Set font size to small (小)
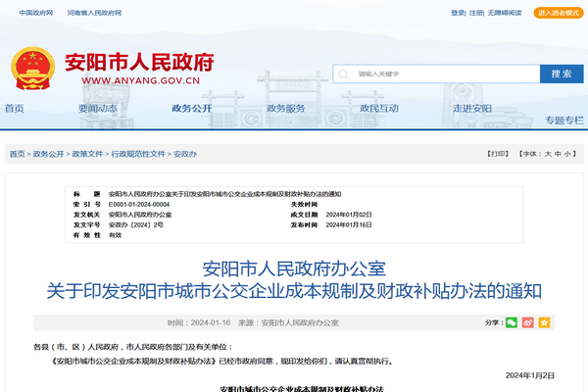The width and height of the screenshot is (588, 392). click(567, 154)
